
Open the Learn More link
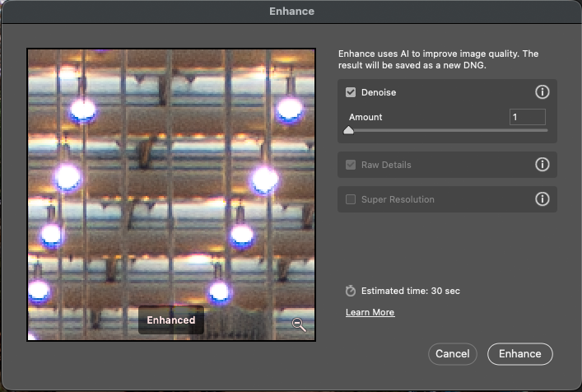click(370, 312)
